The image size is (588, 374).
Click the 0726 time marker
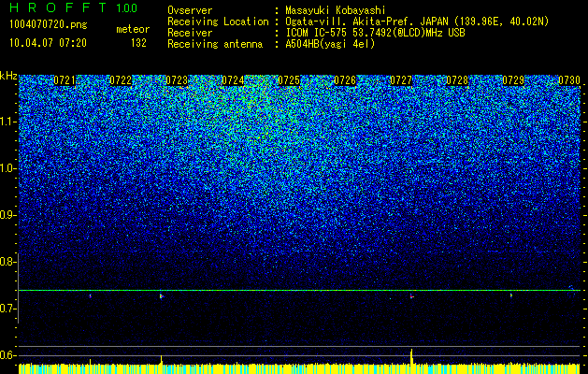345,80
